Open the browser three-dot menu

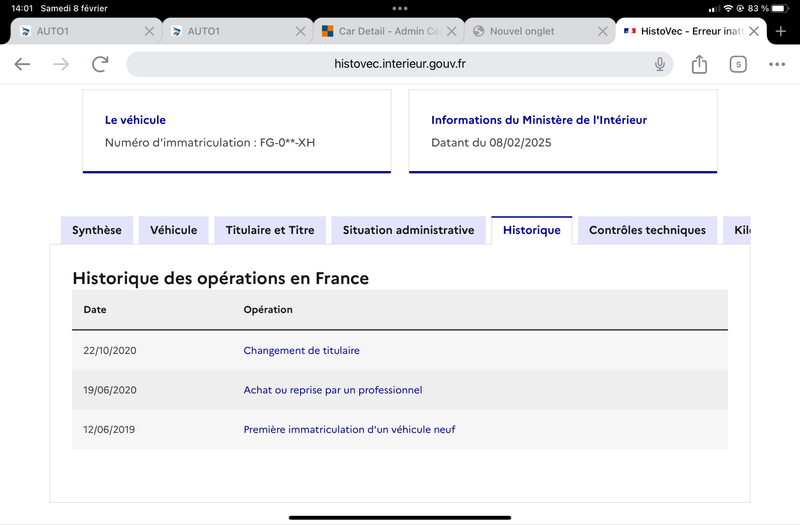(x=777, y=64)
